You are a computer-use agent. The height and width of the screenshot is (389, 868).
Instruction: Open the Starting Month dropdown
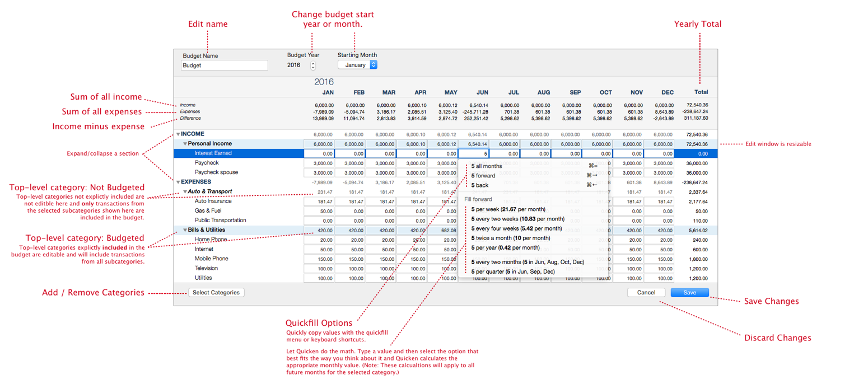click(x=357, y=65)
